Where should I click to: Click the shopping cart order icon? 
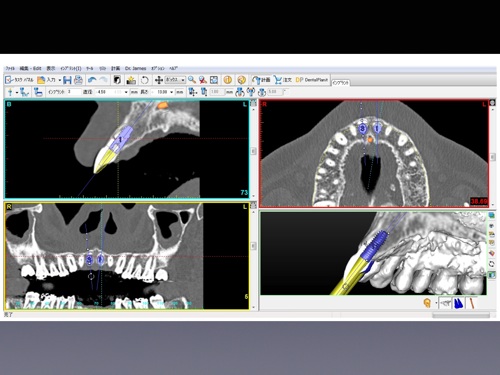coord(277,80)
